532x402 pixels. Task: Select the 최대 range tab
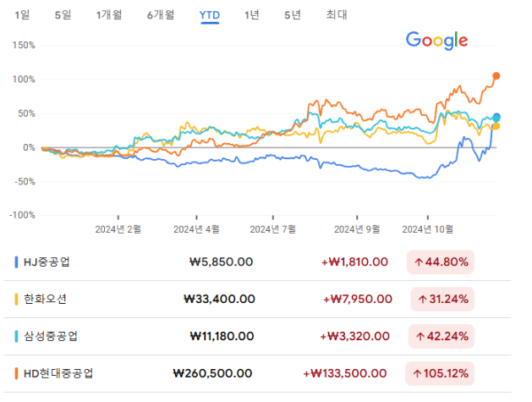click(x=337, y=15)
